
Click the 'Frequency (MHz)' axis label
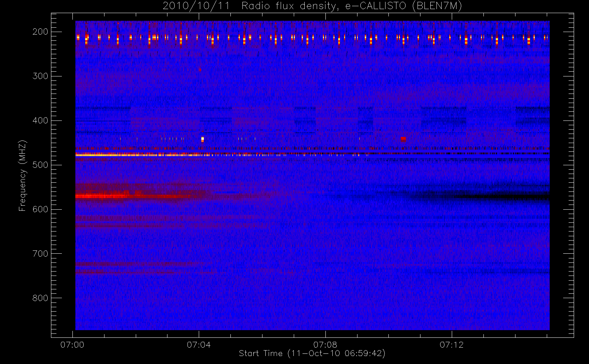point(23,175)
